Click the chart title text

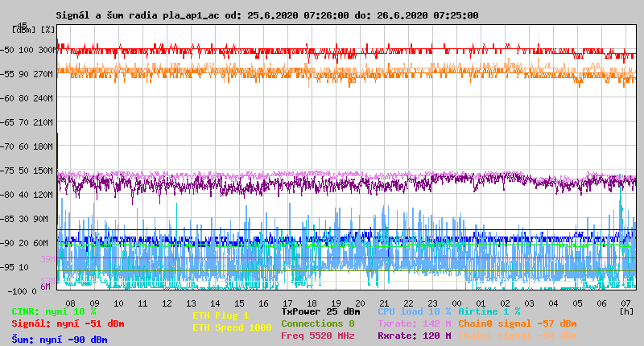266,15
